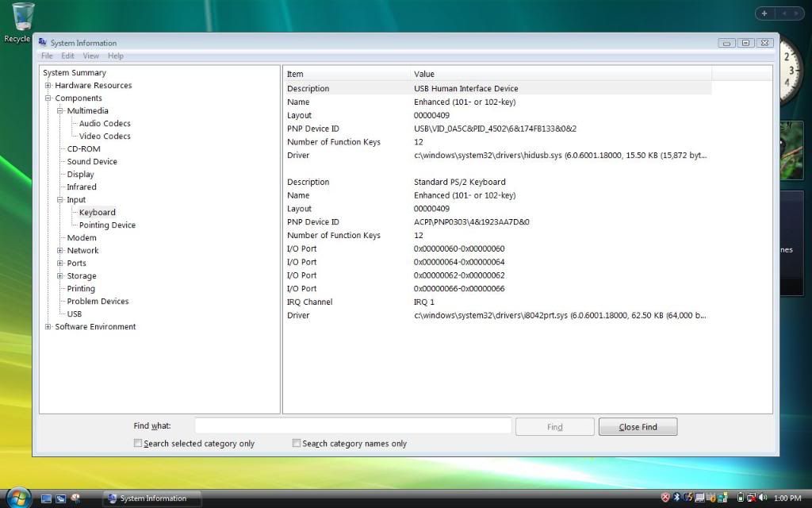Expand the Network tree node
This screenshot has width=812, height=508.
60,251
